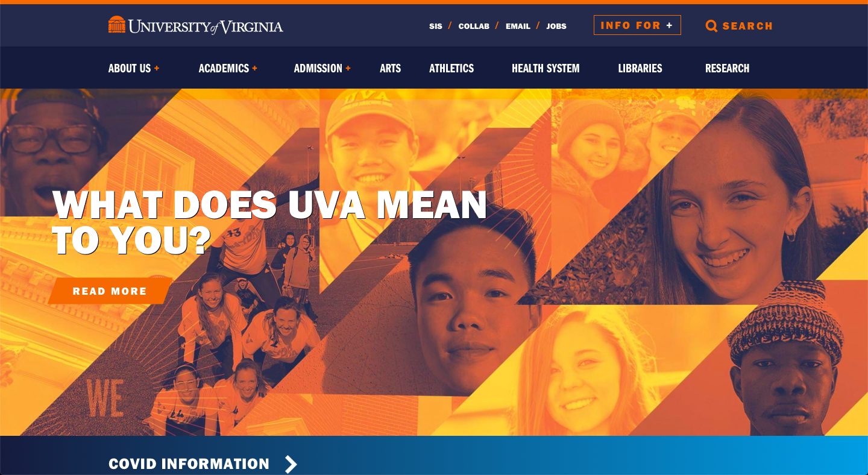Open the Info For dropdown
Screen dimensions: 868x475
coord(637,25)
